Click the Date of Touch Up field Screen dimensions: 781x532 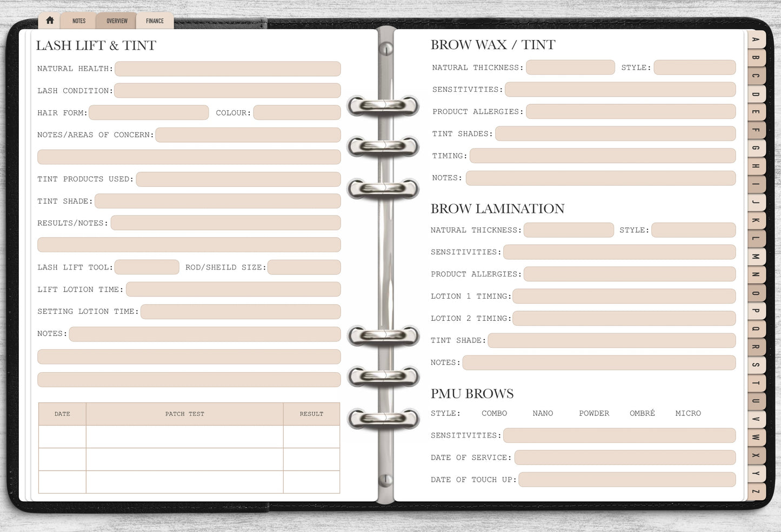point(627,480)
